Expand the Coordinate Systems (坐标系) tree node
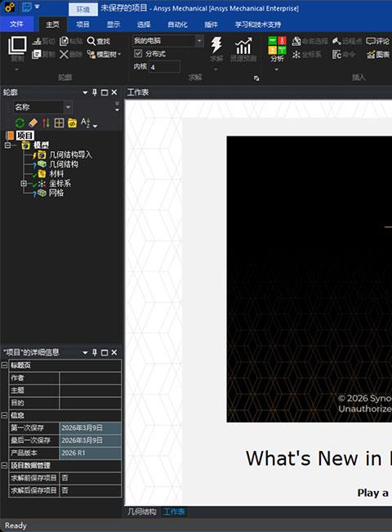The width and height of the screenshot is (392, 532). [24, 184]
